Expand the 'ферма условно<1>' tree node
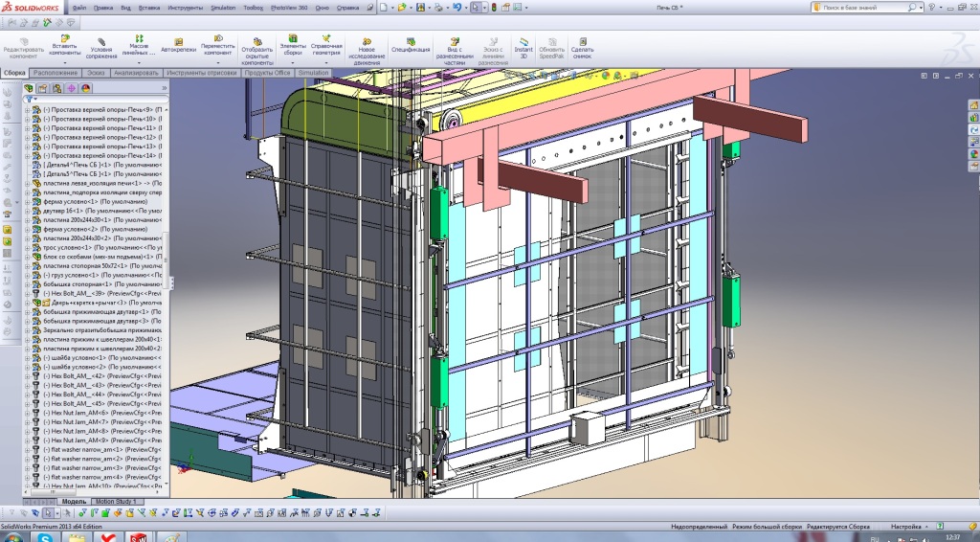This screenshot has width=980, height=542. tap(27, 202)
